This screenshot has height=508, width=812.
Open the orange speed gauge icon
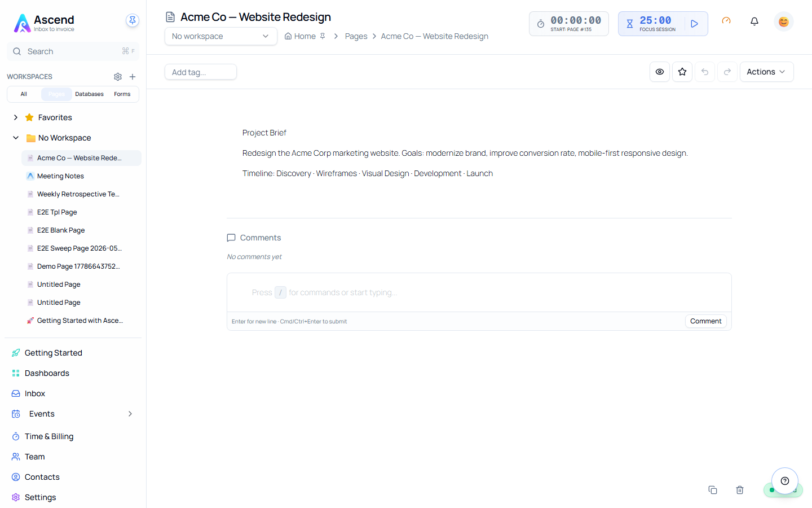pos(726,21)
